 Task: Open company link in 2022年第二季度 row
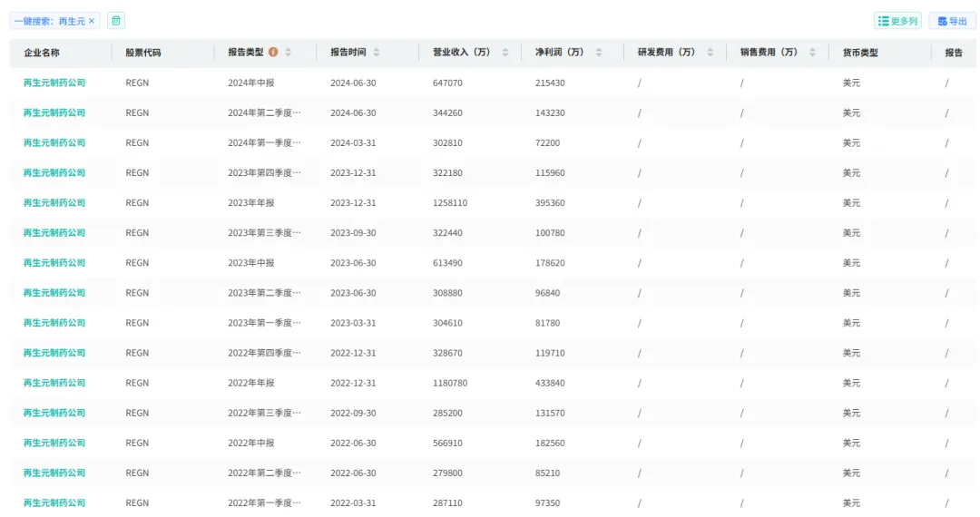[x=54, y=473]
